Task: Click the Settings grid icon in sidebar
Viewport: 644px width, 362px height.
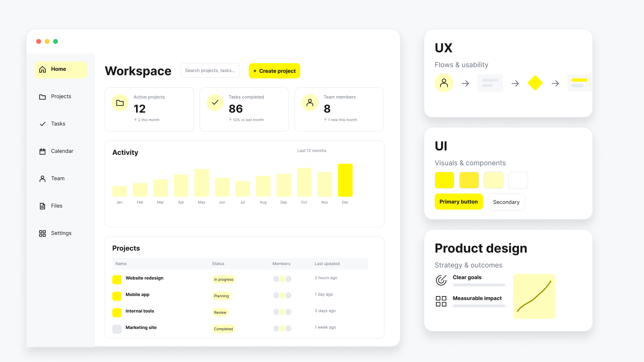Action: point(42,234)
